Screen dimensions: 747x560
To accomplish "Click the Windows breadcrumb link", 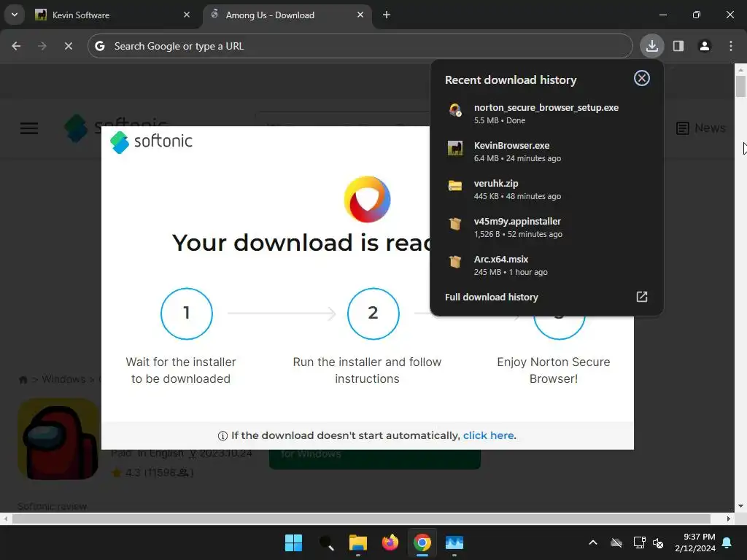I will click(x=63, y=379).
